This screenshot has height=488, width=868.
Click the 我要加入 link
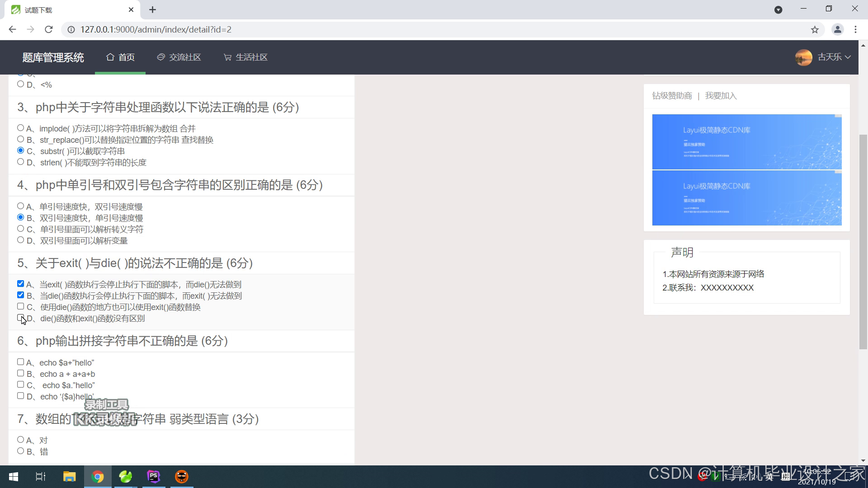(721, 96)
